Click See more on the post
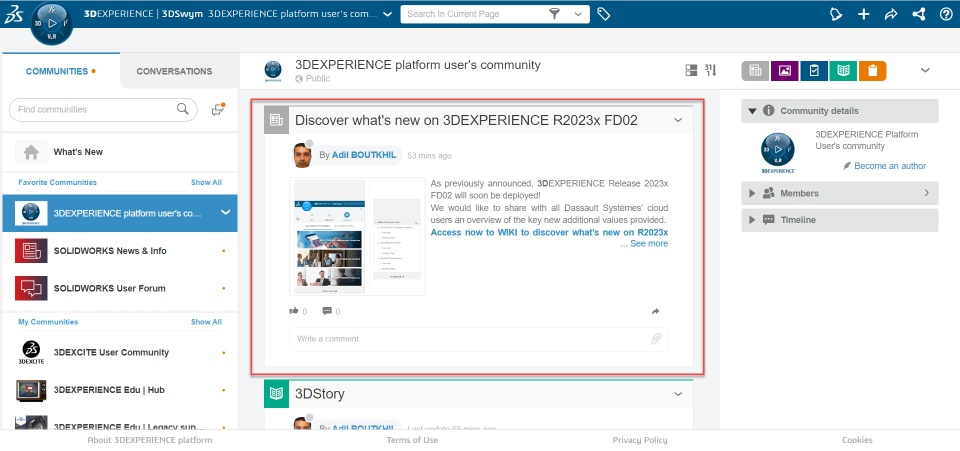 click(x=649, y=244)
